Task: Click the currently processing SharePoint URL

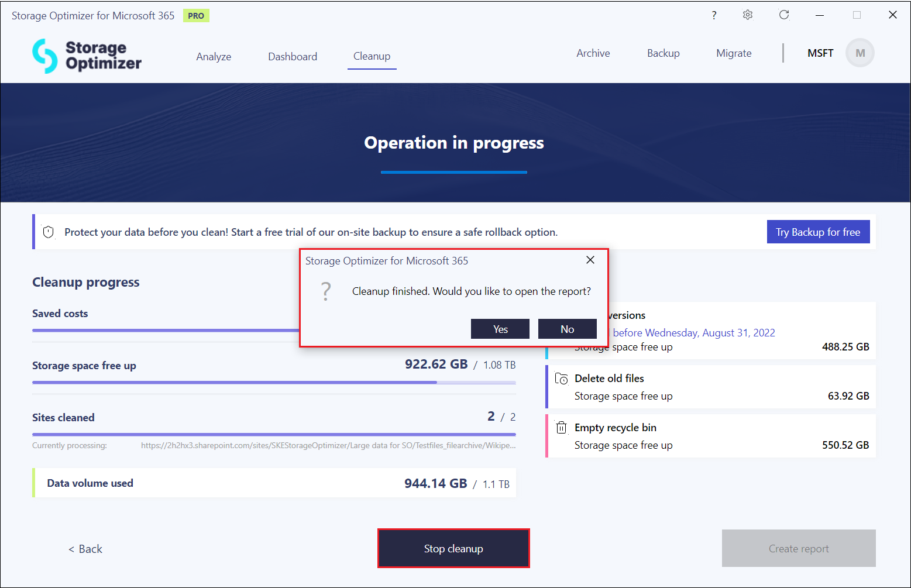Action: click(x=328, y=446)
